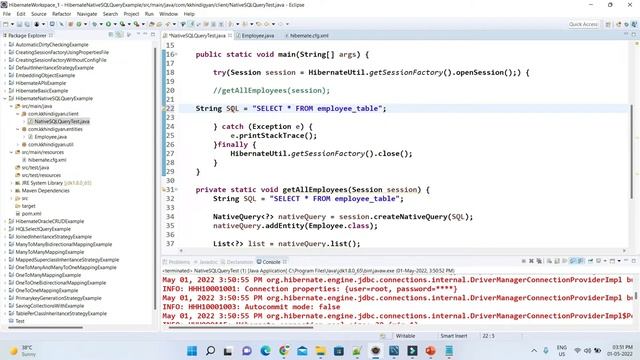Open Windows Start menu
The width and height of the screenshot is (640, 360).
192,351
